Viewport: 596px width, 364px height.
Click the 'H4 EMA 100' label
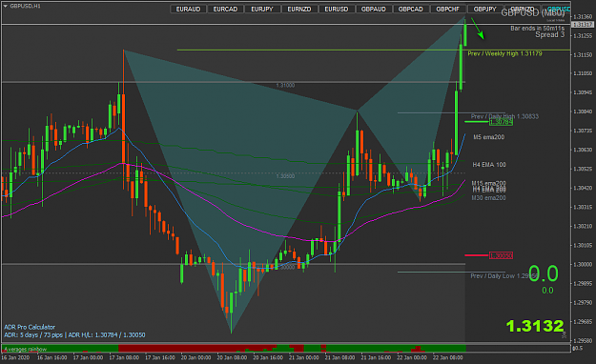(489, 165)
